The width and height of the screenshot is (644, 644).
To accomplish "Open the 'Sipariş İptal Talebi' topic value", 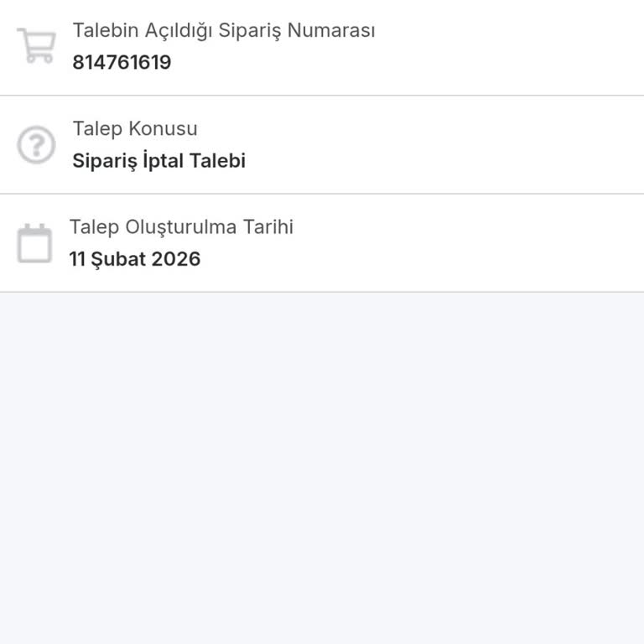I will pos(158,161).
